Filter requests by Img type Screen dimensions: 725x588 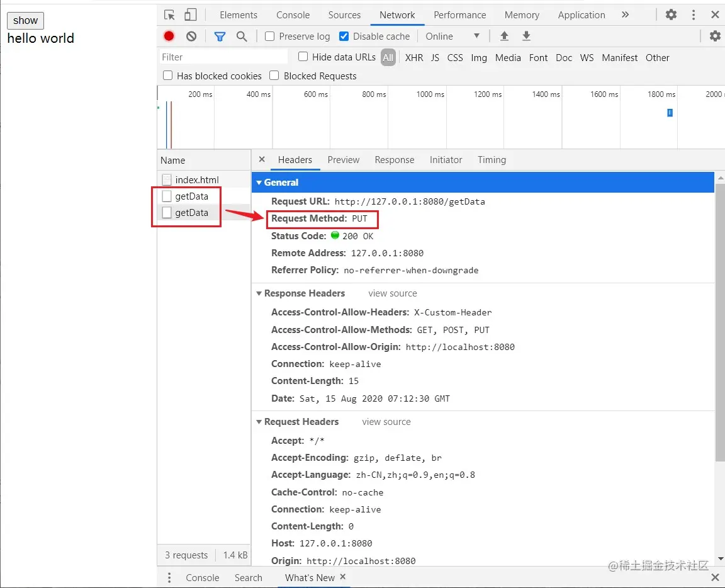pyautogui.click(x=479, y=57)
